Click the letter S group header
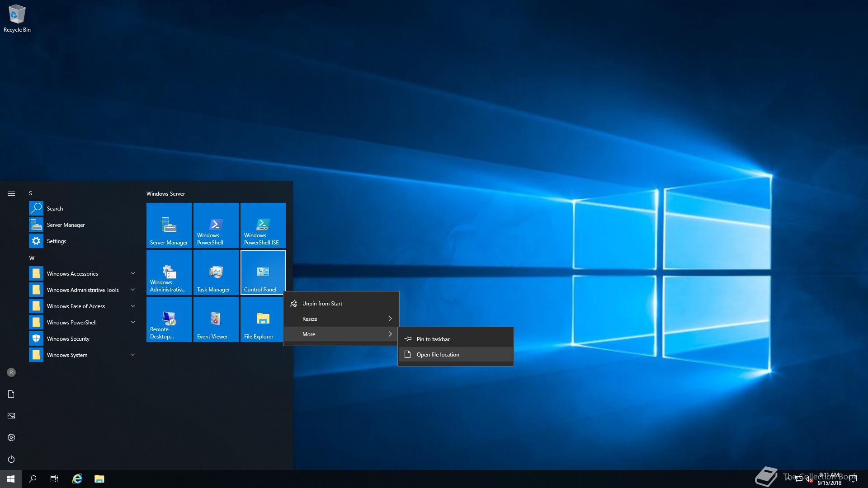This screenshot has height=488, width=868. (31, 193)
